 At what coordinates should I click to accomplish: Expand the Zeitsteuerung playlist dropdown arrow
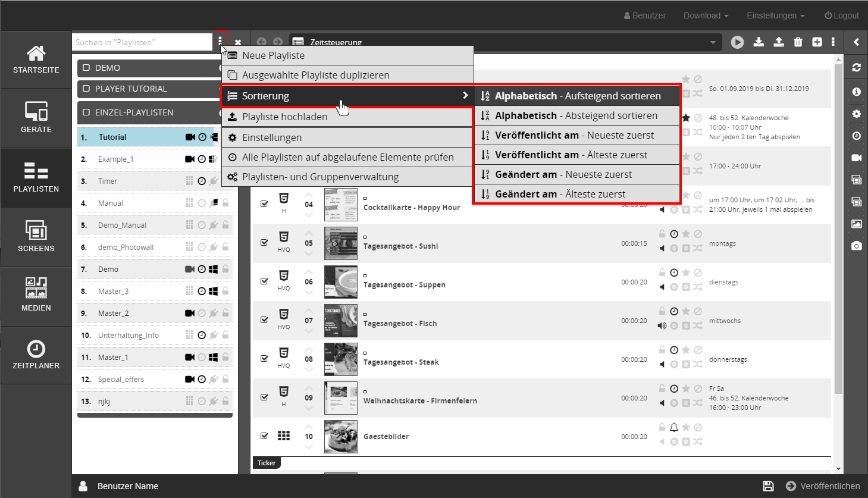[x=713, y=42]
